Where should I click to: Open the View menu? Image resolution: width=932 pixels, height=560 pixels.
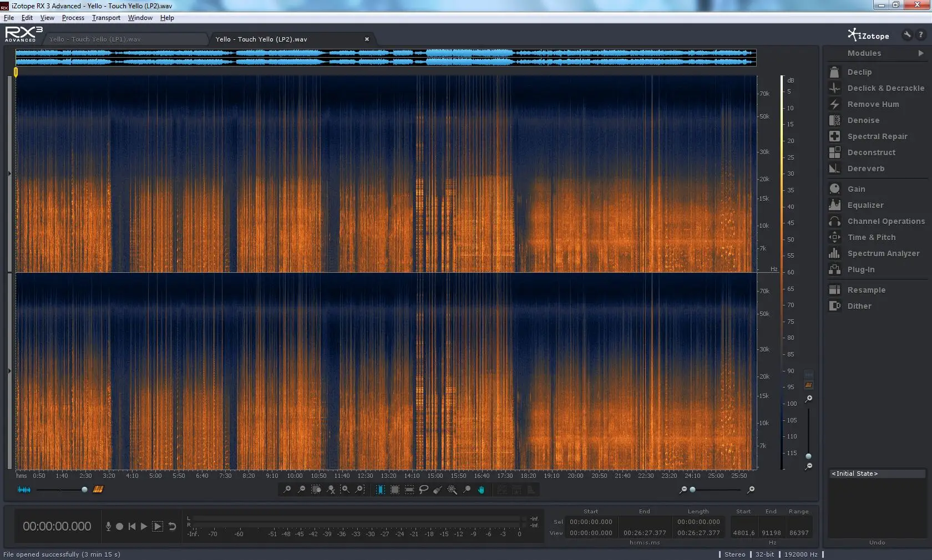click(x=47, y=18)
